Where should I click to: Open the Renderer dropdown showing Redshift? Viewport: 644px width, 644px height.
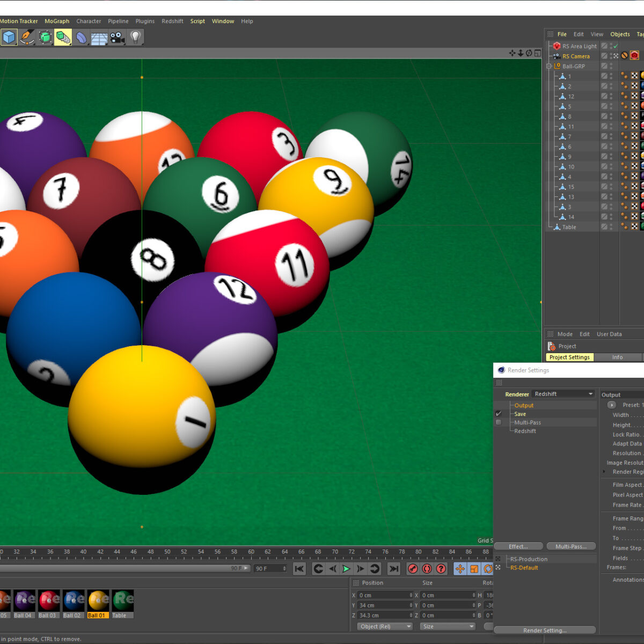click(x=563, y=394)
